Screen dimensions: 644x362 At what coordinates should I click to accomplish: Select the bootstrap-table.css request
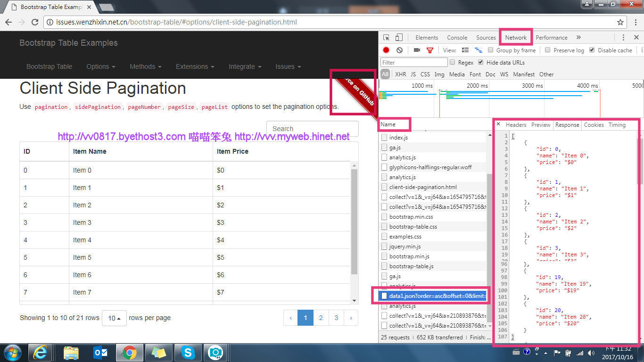(413, 227)
